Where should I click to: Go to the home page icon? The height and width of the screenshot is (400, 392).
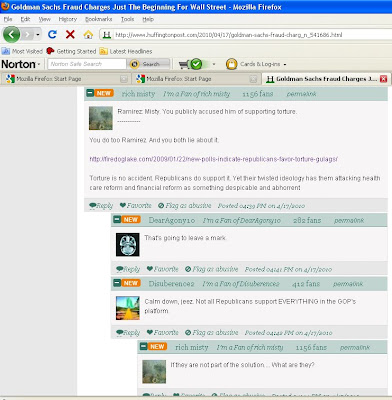(x=88, y=34)
